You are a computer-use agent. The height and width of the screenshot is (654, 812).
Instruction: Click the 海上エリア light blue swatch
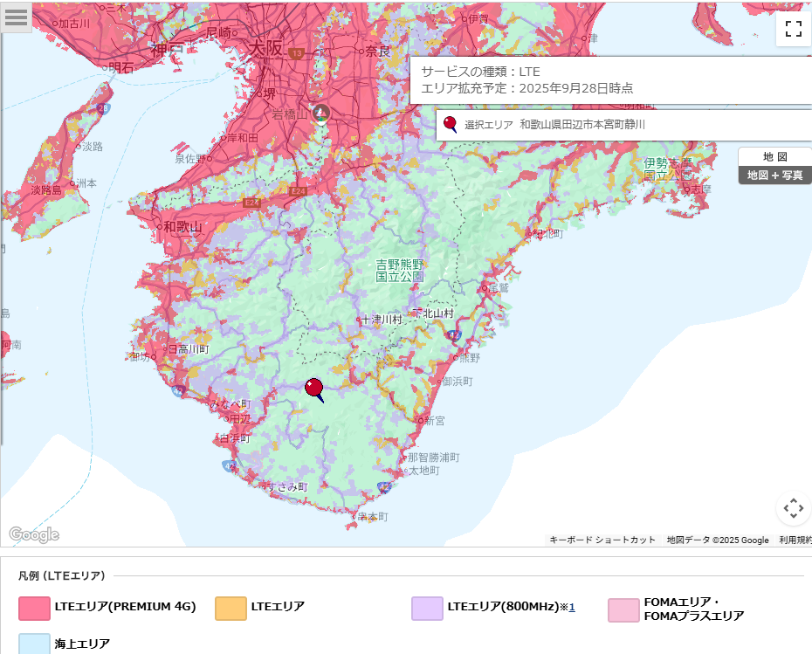click(x=34, y=644)
